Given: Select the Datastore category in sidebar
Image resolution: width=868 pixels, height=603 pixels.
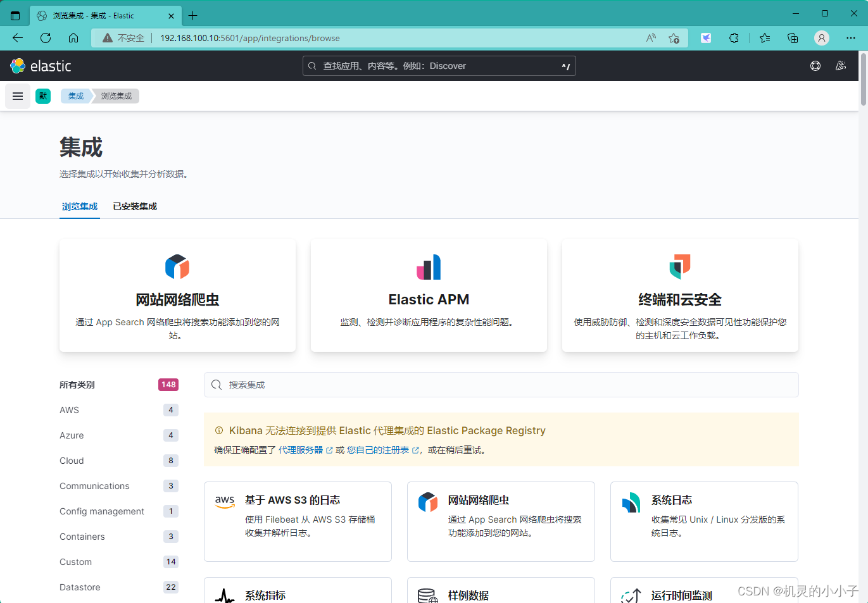Looking at the screenshot, I should point(80,587).
